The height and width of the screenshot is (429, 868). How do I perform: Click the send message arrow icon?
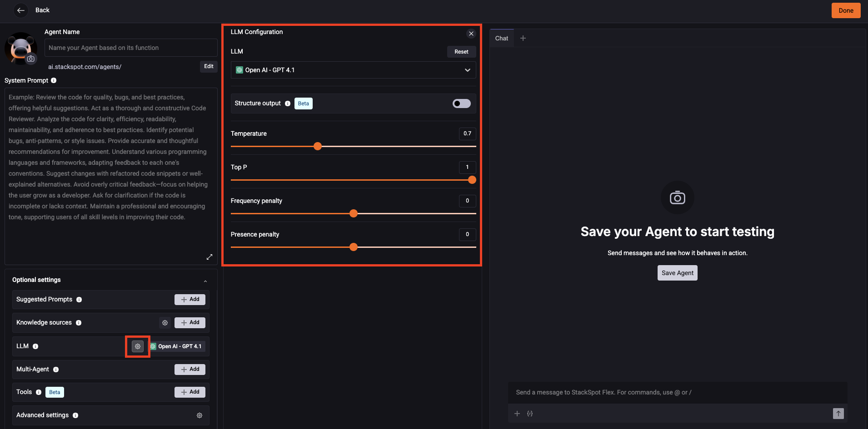tap(838, 413)
